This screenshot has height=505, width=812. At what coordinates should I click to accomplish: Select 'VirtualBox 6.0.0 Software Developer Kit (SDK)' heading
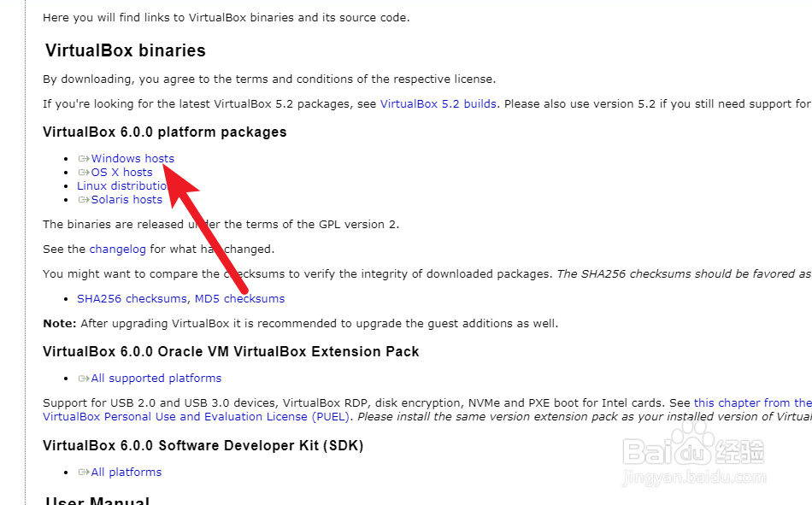(x=203, y=446)
